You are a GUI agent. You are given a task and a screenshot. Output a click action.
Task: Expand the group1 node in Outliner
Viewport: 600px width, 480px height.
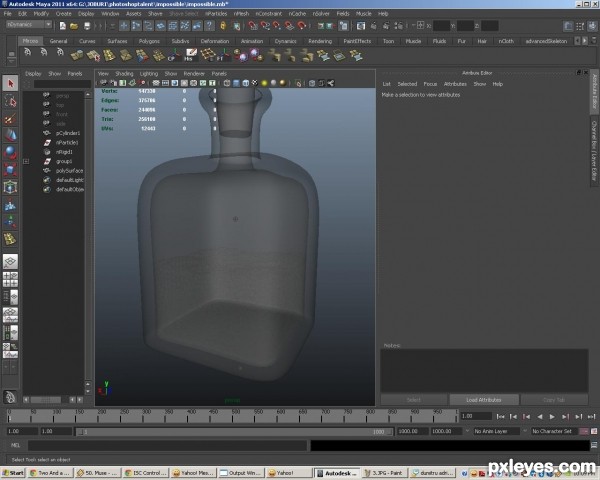26,161
